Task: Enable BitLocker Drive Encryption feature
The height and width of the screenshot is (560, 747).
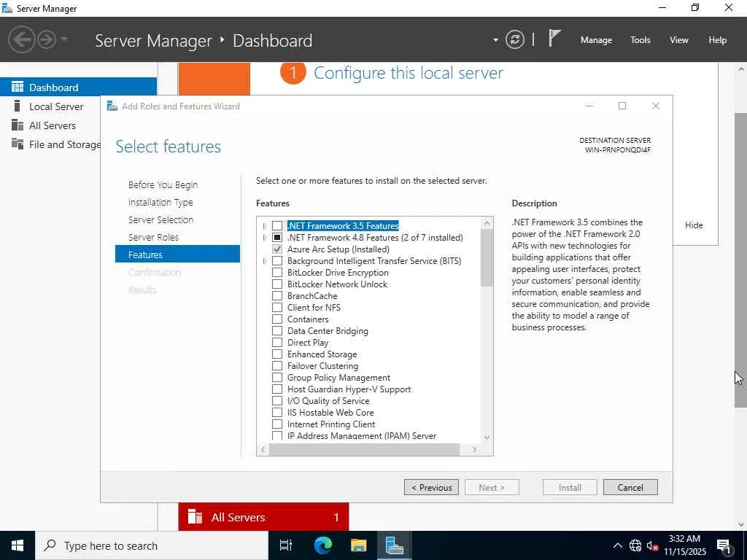Action: click(277, 273)
